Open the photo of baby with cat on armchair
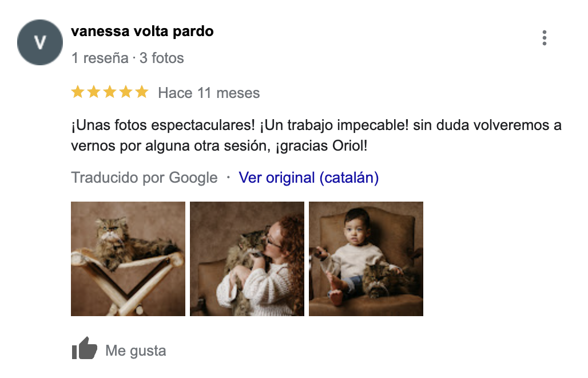This screenshot has height=378, width=588. click(366, 258)
